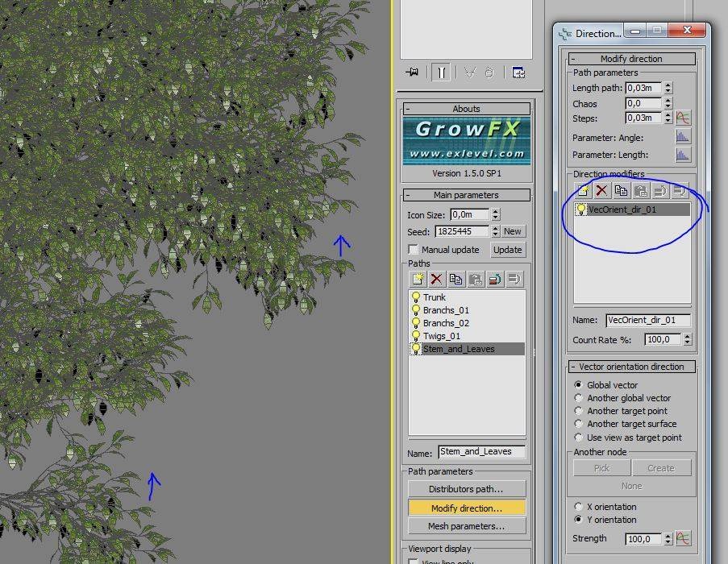Screen dimensions: 728x564
Task: Click the Update button
Action: 507,250
